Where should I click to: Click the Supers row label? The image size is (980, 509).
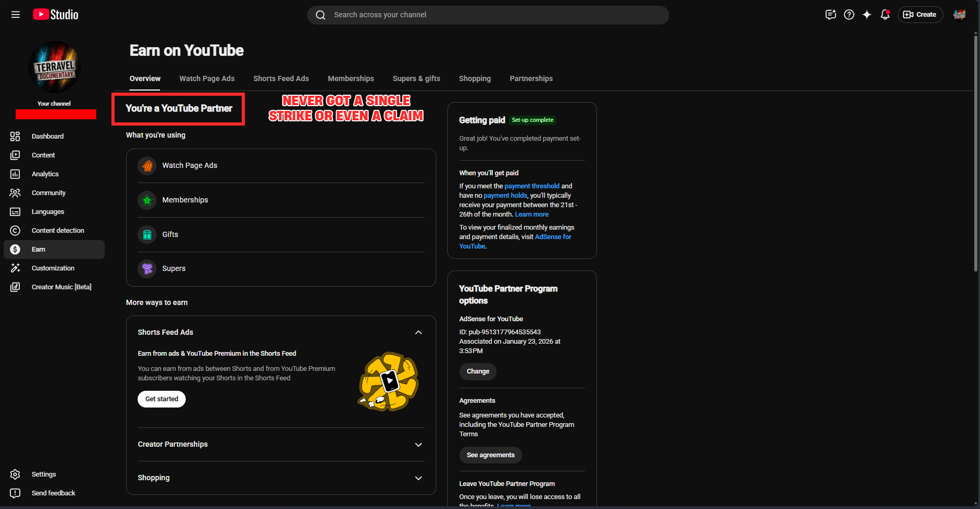(x=174, y=269)
